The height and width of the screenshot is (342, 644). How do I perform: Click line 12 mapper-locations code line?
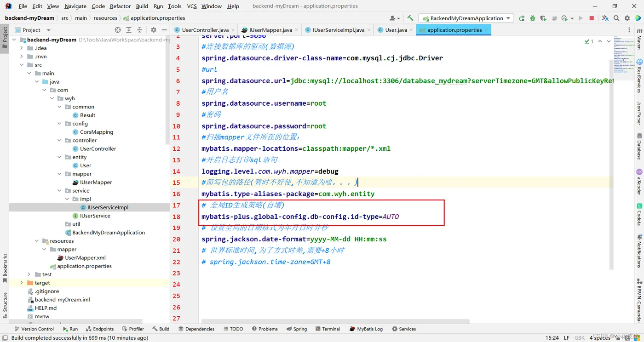(296, 148)
